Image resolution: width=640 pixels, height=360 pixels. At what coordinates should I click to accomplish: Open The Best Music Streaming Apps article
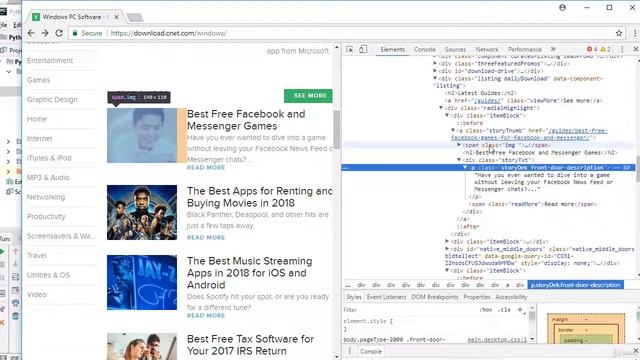tap(249, 273)
